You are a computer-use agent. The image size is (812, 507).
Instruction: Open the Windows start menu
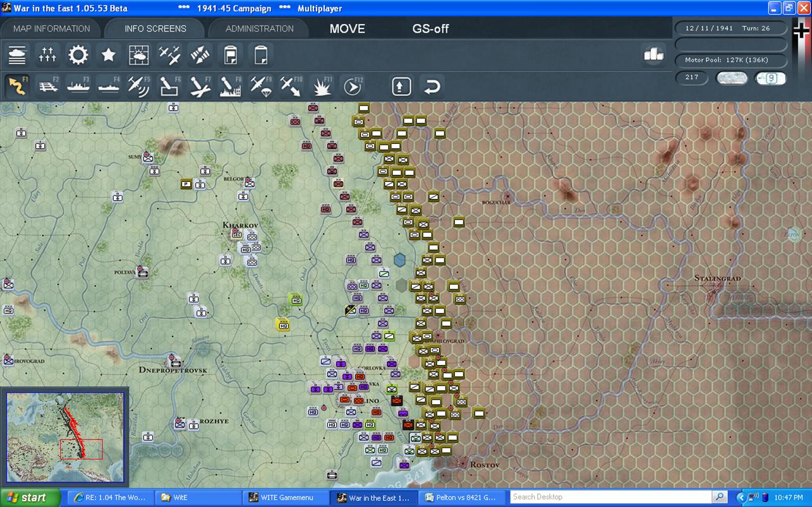tap(30, 498)
